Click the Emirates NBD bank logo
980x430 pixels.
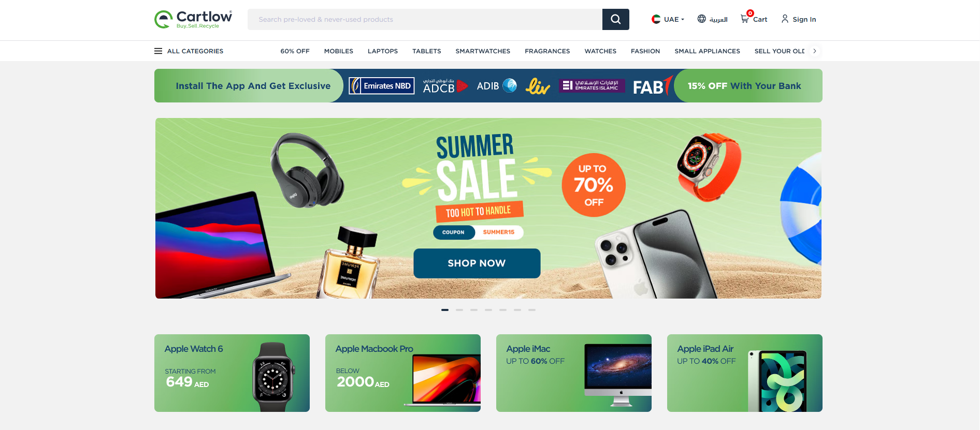(x=382, y=86)
